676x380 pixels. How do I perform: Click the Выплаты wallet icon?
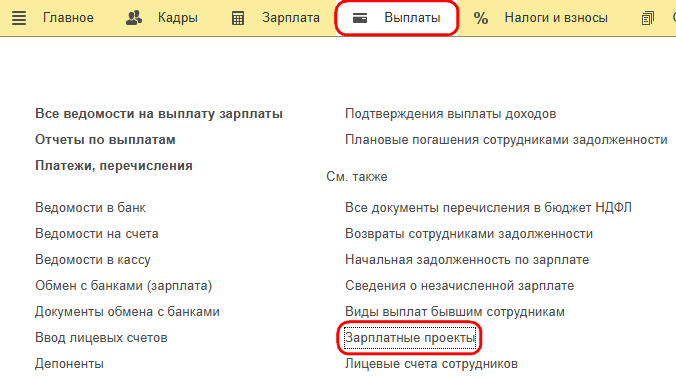pos(360,18)
